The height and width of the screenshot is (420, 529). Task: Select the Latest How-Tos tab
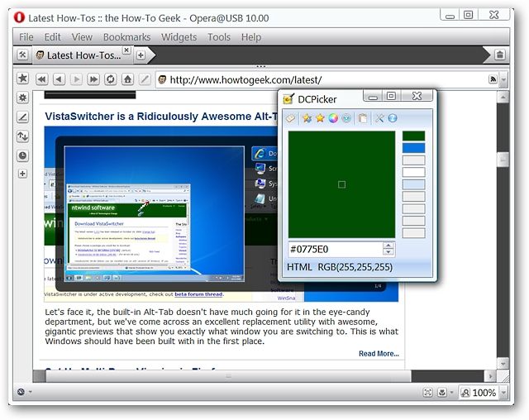click(81, 55)
